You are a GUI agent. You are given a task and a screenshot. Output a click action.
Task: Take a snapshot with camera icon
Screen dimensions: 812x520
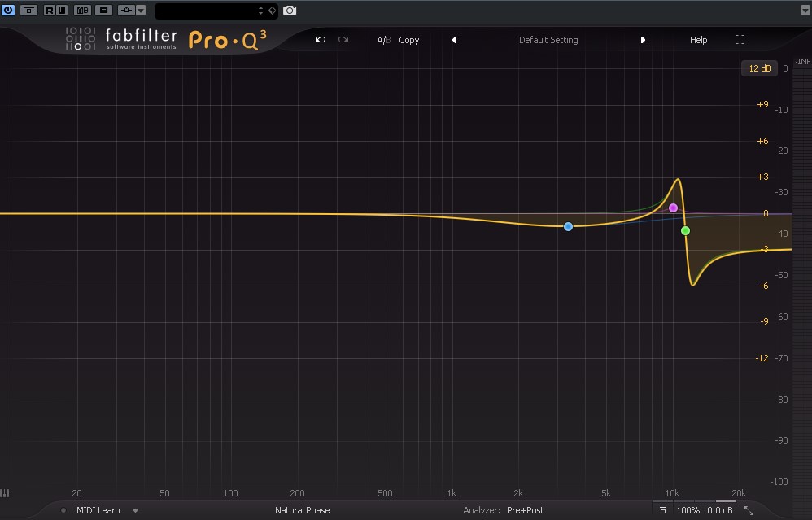[x=290, y=11]
